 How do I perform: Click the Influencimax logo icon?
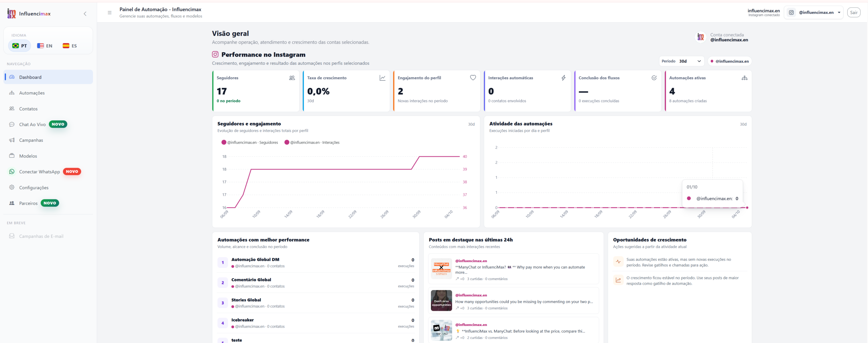click(x=12, y=14)
